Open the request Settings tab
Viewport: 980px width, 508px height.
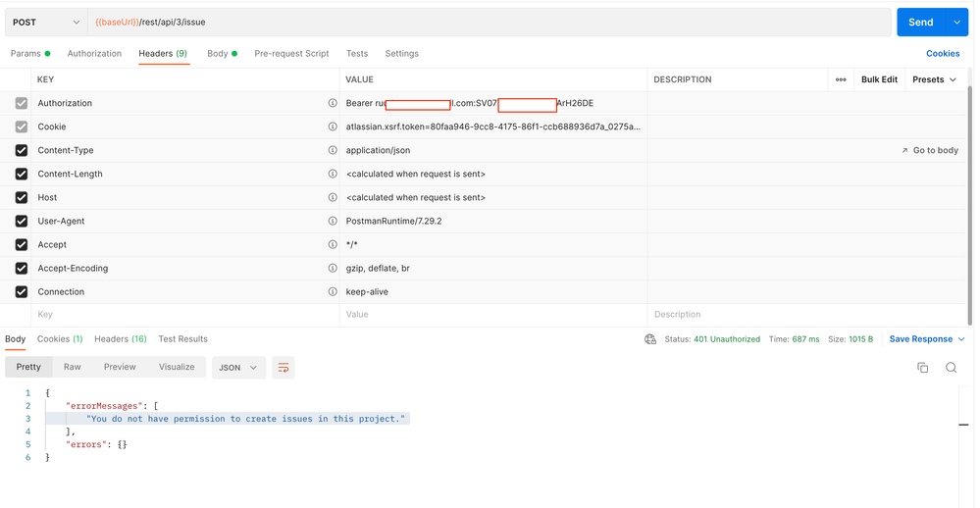pyautogui.click(x=401, y=53)
